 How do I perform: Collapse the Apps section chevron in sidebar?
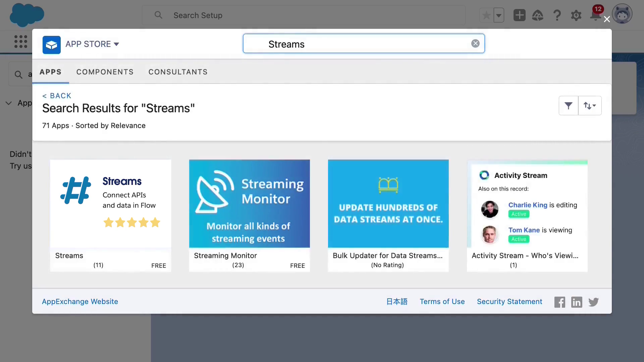[9, 103]
